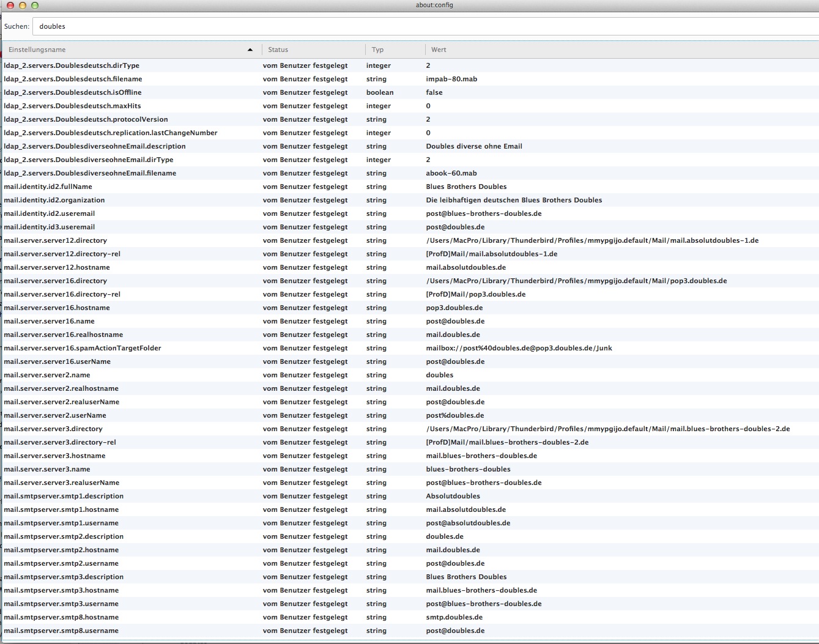Select the mail.identity.id3.useremail preference

(x=49, y=227)
